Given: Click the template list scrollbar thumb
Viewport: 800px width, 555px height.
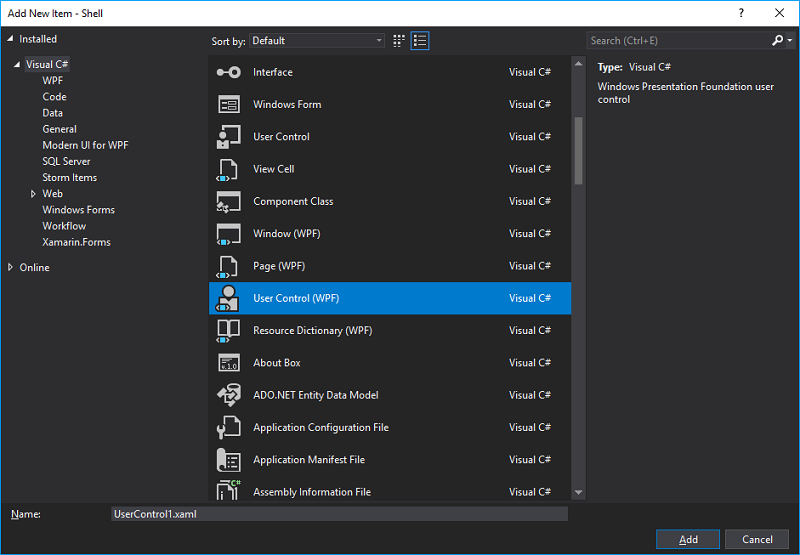Looking at the screenshot, I should click(578, 150).
